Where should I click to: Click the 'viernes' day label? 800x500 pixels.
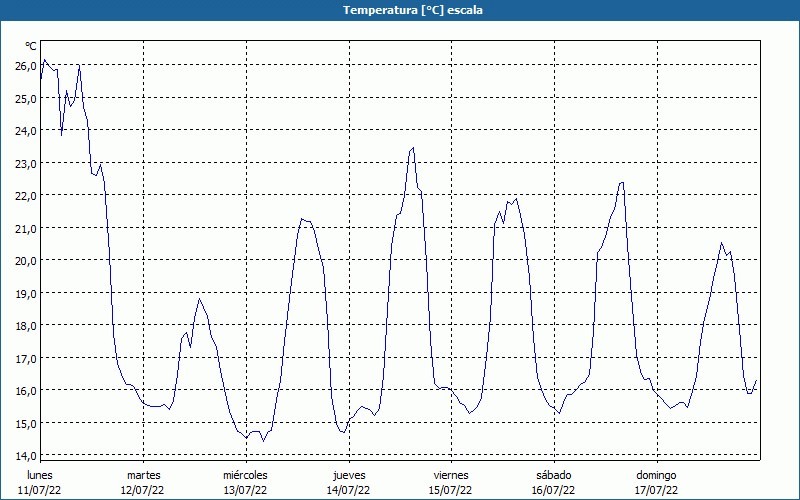[451, 475]
